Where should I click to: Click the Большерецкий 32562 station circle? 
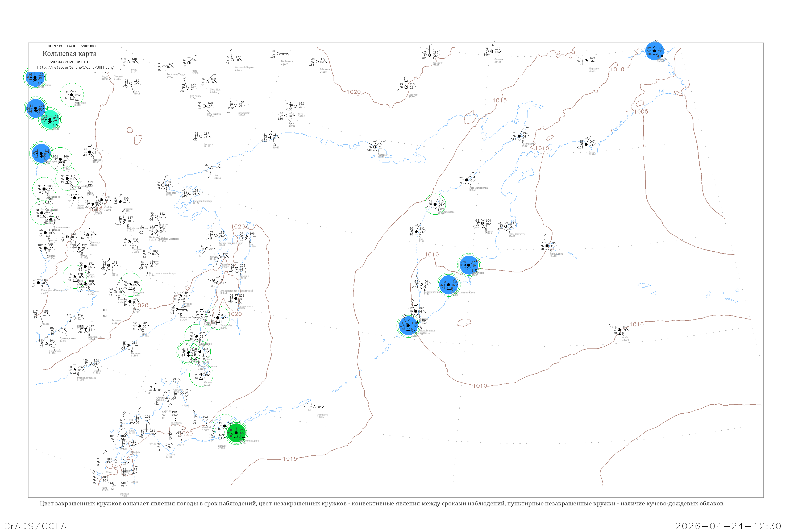pos(421,284)
